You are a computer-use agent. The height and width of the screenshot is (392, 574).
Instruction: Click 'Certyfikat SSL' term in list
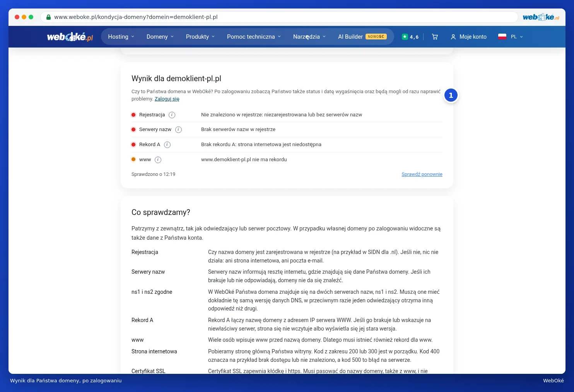tap(149, 371)
